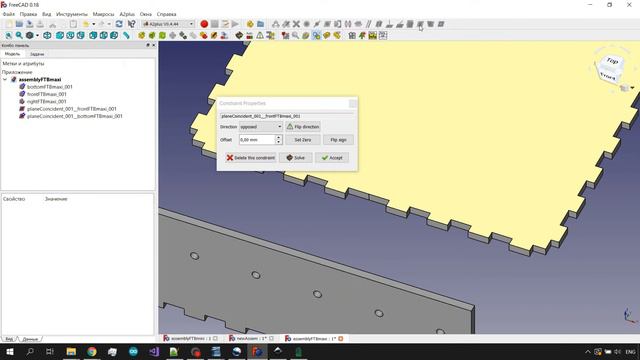Open Direction dropdown set to opposed
The height and width of the screenshot is (360, 640).
click(x=261, y=127)
